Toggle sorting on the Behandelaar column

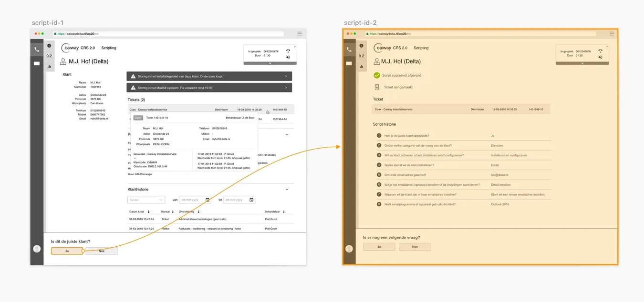284,211
